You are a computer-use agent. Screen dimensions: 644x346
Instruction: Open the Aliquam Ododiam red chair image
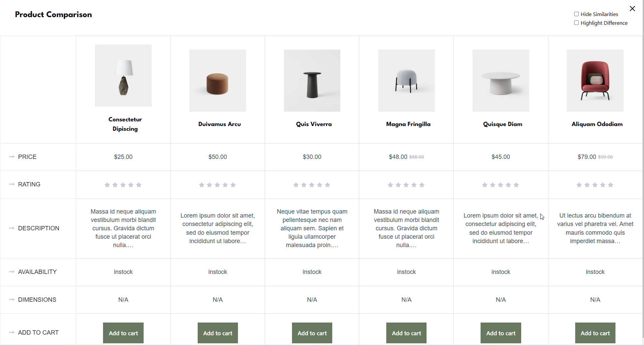click(x=595, y=80)
